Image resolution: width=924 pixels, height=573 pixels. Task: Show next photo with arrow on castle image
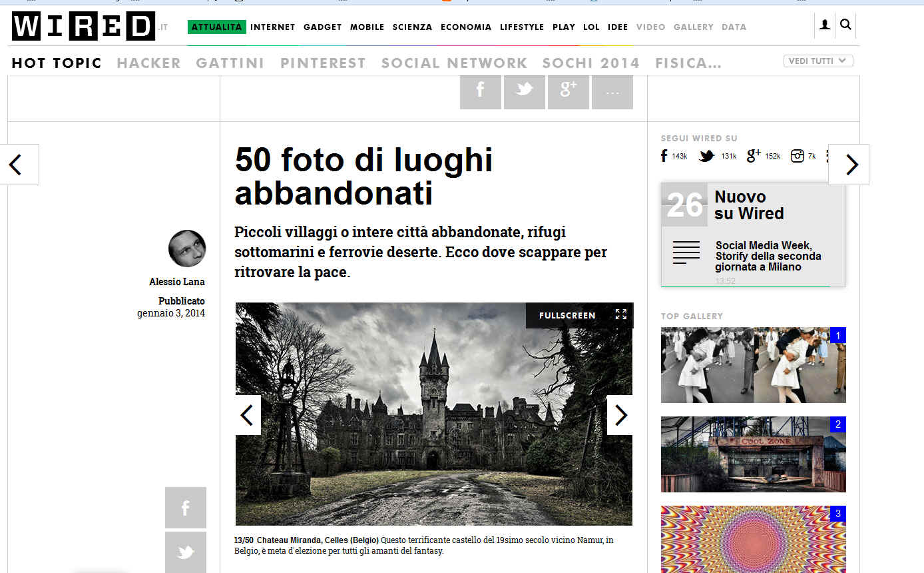620,415
